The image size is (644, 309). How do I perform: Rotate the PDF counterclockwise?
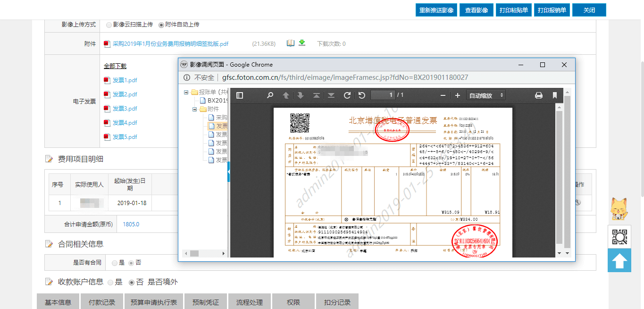click(362, 95)
